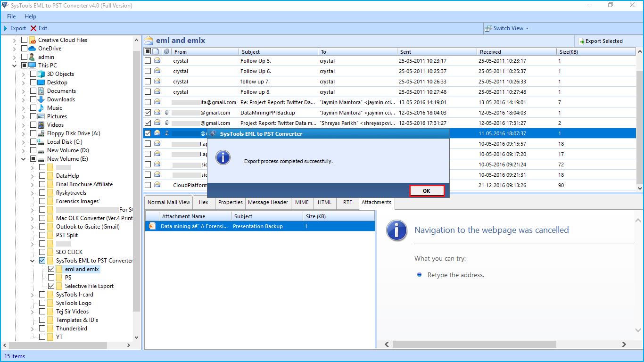Check the PST Split folder checkbox
The width and height of the screenshot is (644, 362).
42,235
